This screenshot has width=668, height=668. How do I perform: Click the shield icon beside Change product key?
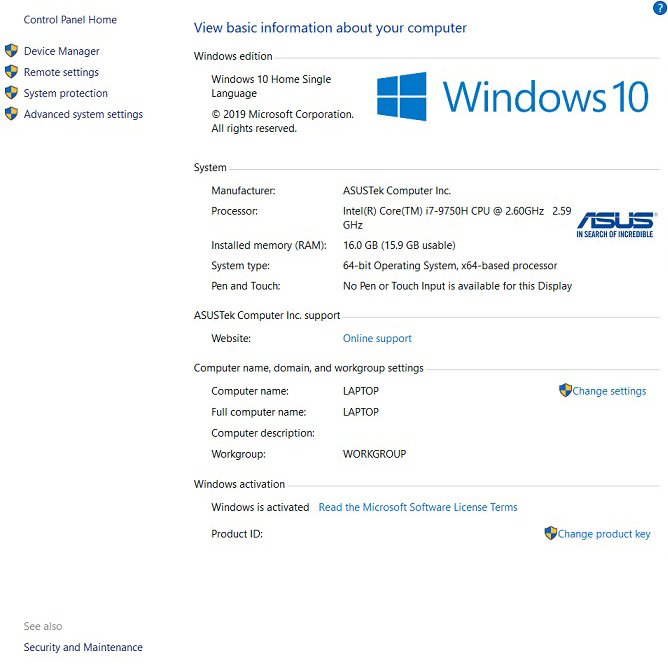click(x=550, y=534)
